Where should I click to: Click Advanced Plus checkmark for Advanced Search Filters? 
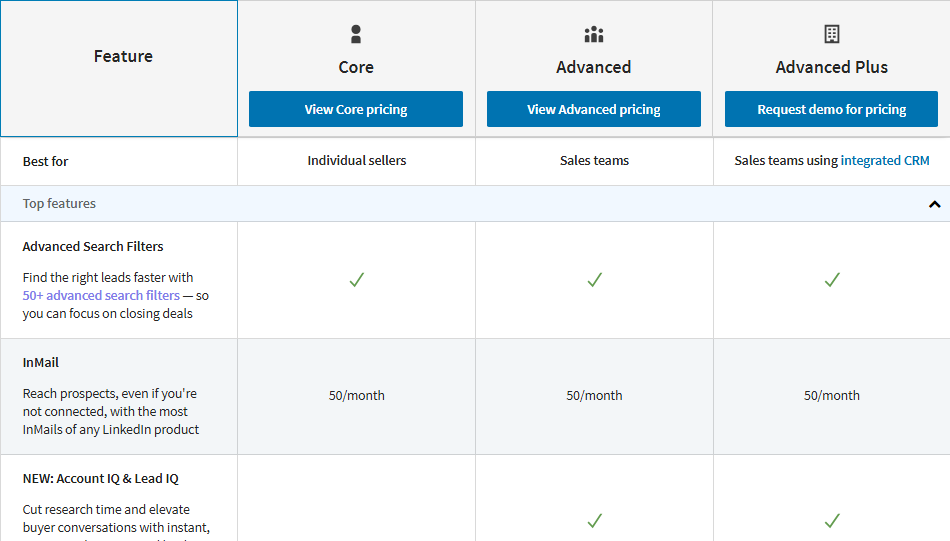(832, 279)
